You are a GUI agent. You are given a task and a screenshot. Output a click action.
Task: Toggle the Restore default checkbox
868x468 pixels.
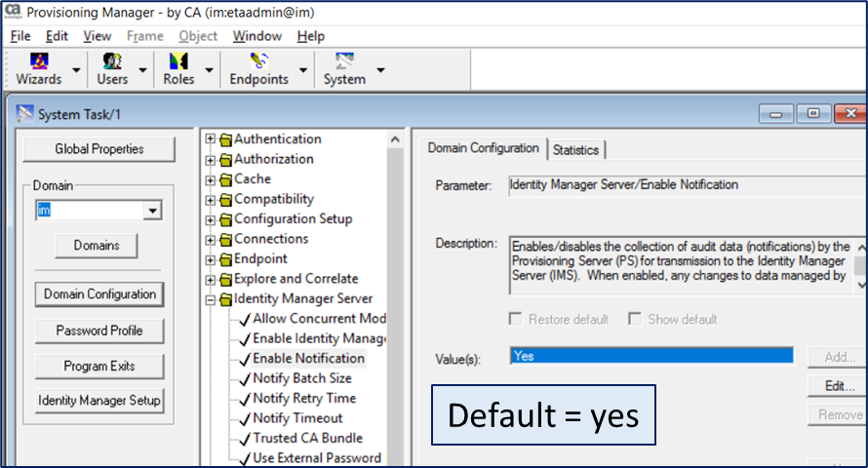click(x=516, y=320)
